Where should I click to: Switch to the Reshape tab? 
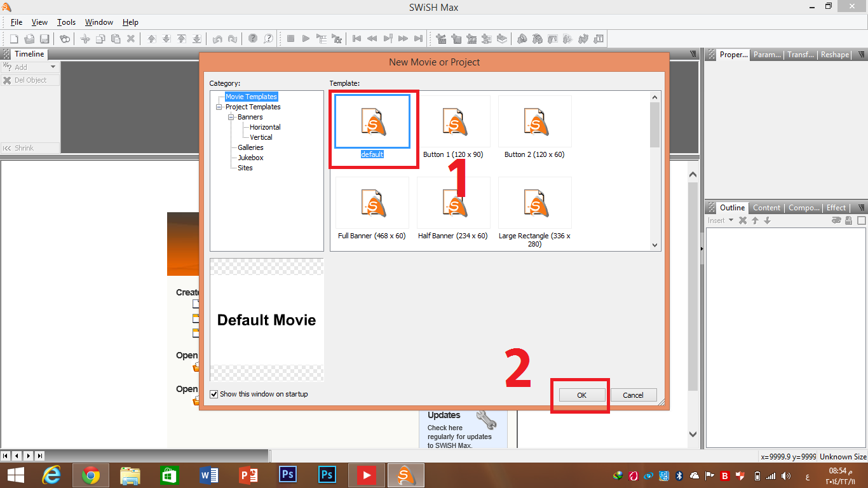pos(834,55)
